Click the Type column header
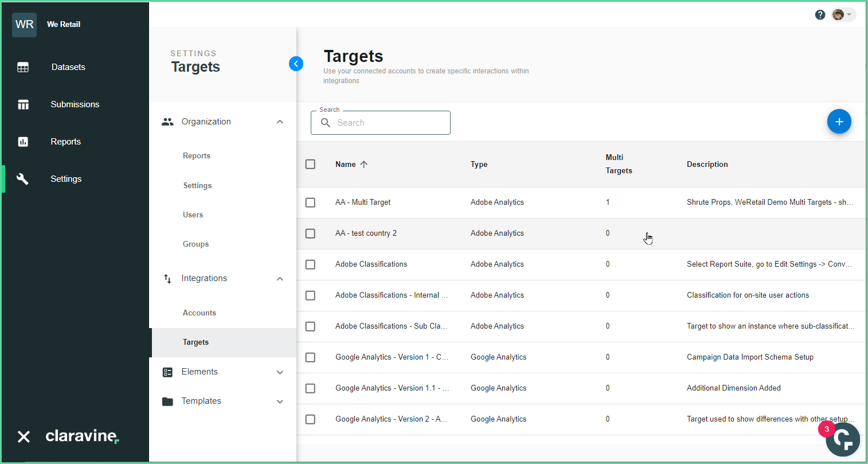This screenshot has height=464, width=868. [479, 164]
